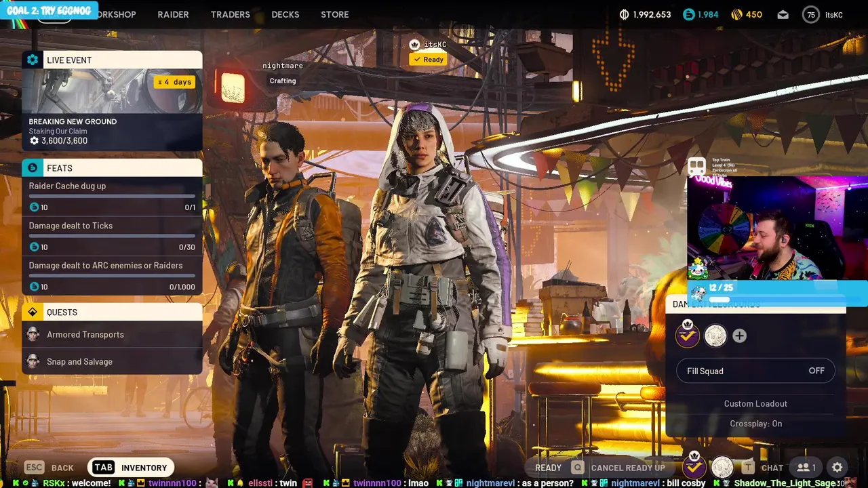Open the RAIDER tab
Viewport: 868px width, 488px height.
coord(173,14)
